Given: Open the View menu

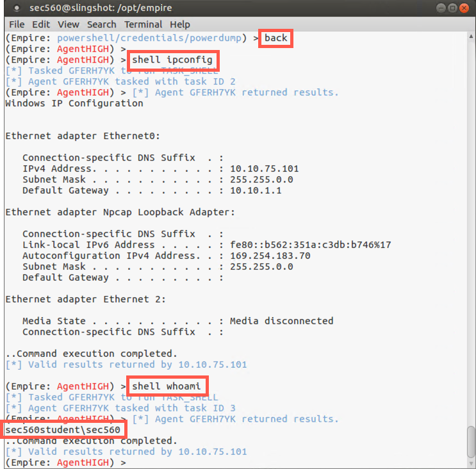Looking at the screenshot, I should (69, 24).
